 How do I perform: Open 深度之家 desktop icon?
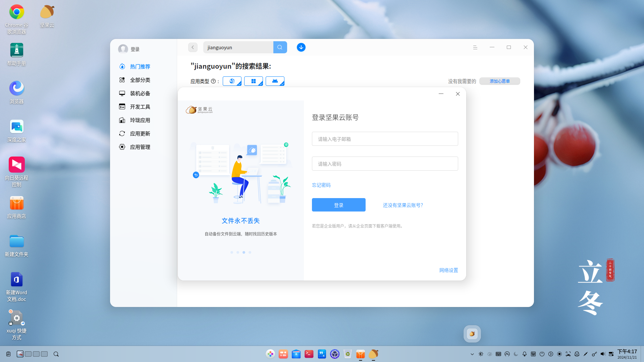[x=16, y=131]
